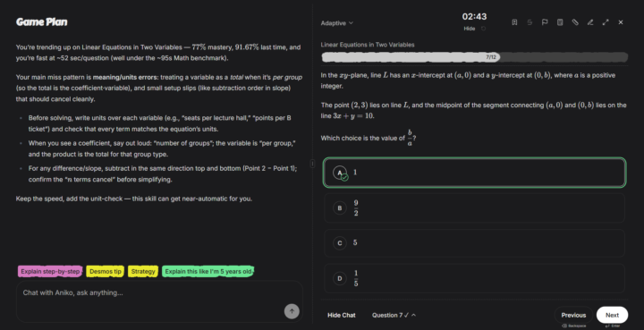Expand to fullscreen with arrows icon
Viewport: 644px width, 330px height.
606,22
